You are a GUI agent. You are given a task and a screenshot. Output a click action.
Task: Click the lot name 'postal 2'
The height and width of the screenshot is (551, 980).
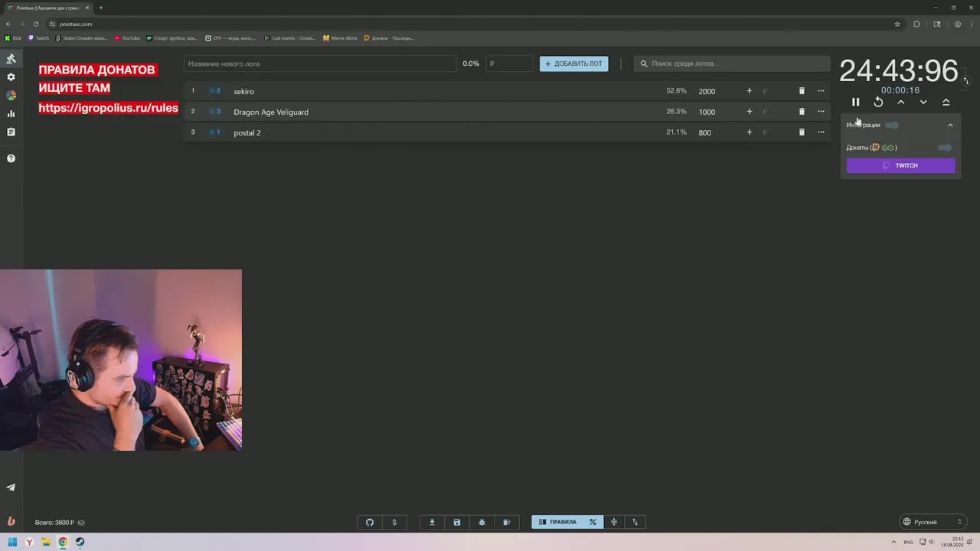(247, 132)
